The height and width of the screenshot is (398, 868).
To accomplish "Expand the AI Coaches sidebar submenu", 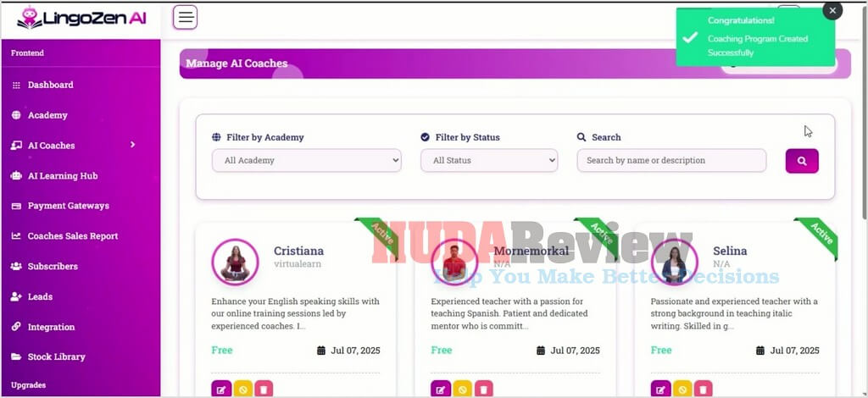I will coord(74,146).
